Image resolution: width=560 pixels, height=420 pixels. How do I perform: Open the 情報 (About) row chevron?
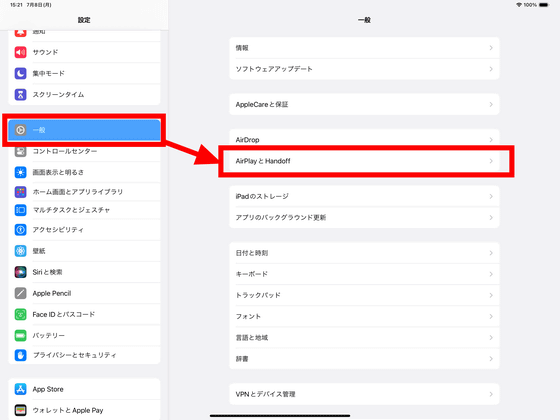pyautogui.click(x=491, y=48)
